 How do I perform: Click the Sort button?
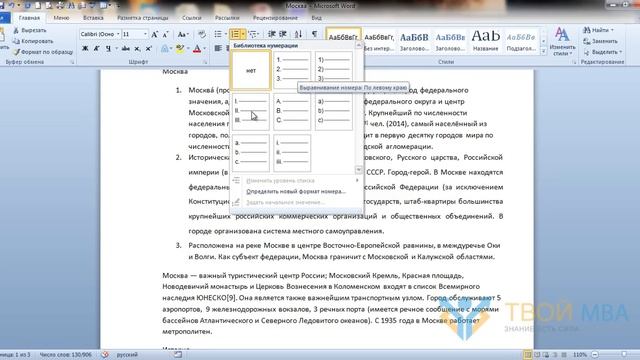tap(298, 34)
